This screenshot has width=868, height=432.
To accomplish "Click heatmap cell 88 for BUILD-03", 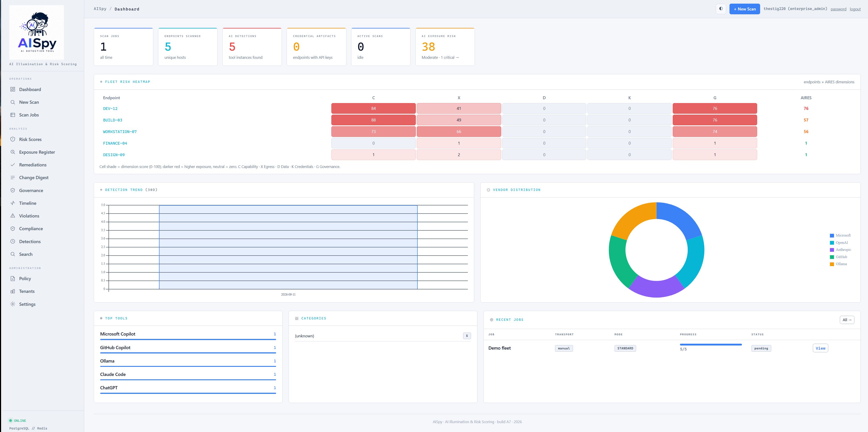I will pos(373,120).
